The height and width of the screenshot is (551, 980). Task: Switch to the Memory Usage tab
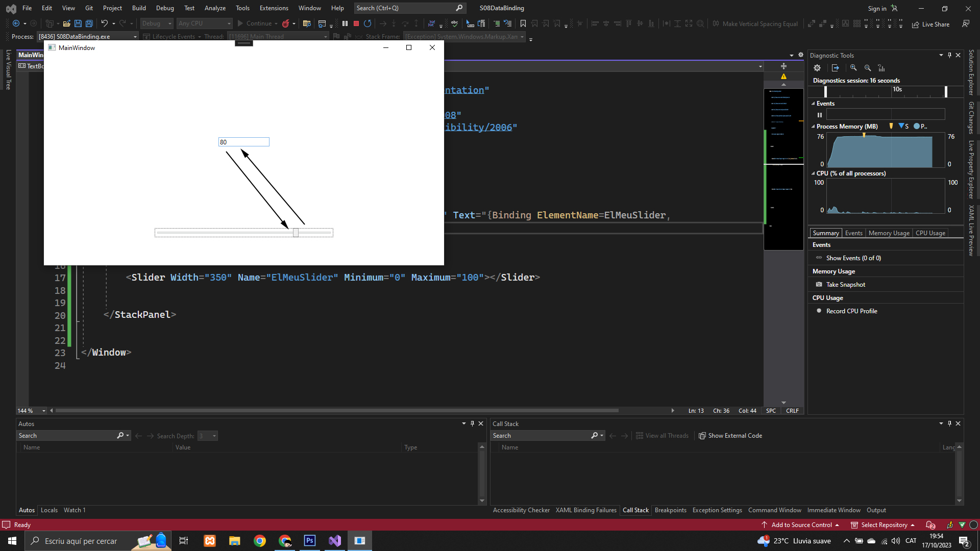(x=889, y=233)
